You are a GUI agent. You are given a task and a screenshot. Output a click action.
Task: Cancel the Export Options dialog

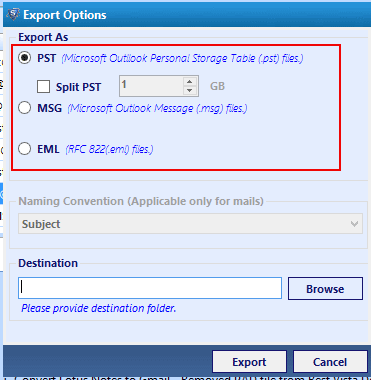pyautogui.click(x=330, y=362)
